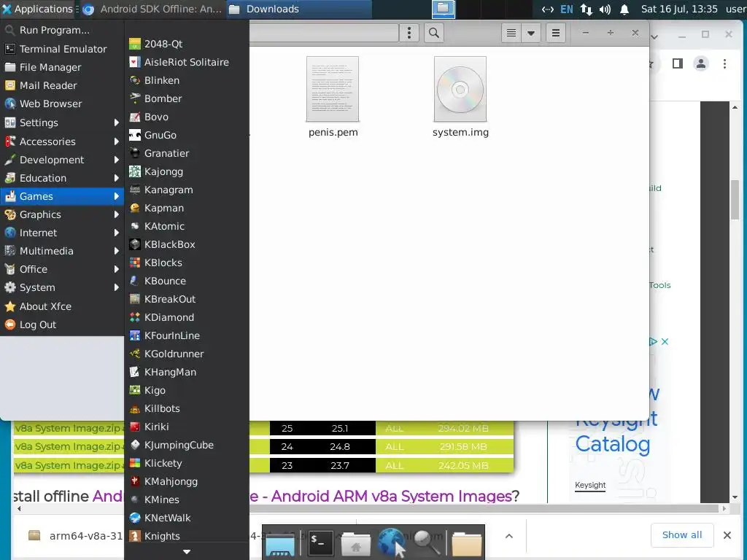Image resolution: width=747 pixels, height=560 pixels.
Task: Start Kapman game
Action: [x=186, y=208]
